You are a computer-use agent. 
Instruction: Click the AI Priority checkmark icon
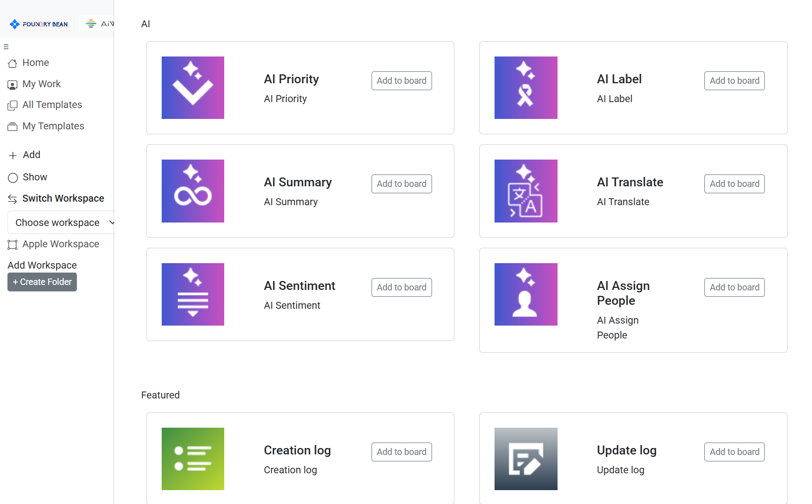(x=193, y=88)
